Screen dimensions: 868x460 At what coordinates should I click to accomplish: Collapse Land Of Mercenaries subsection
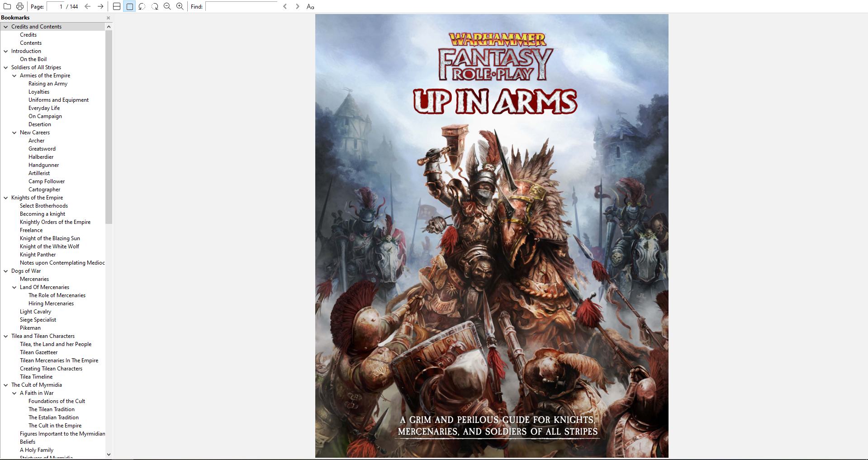[14, 287]
